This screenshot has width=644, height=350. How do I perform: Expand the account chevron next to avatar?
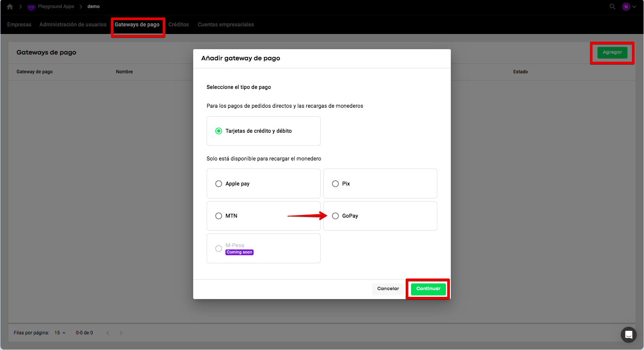point(634,7)
